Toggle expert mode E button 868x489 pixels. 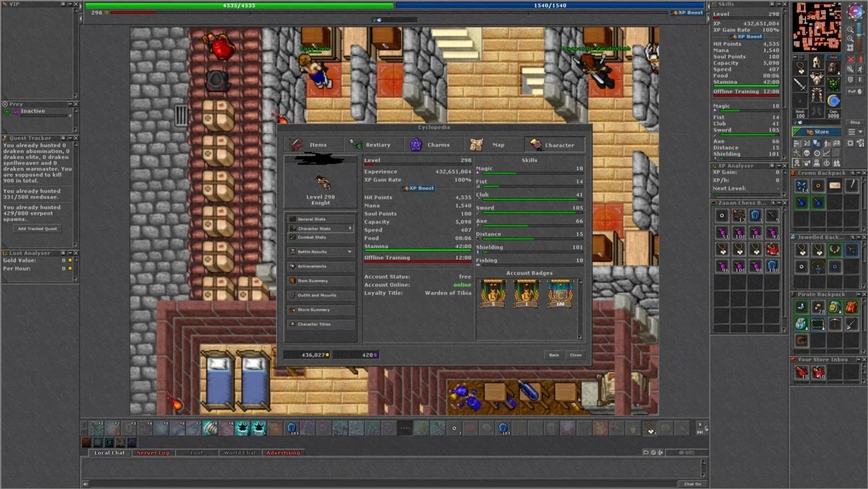[x=861, y=79]
